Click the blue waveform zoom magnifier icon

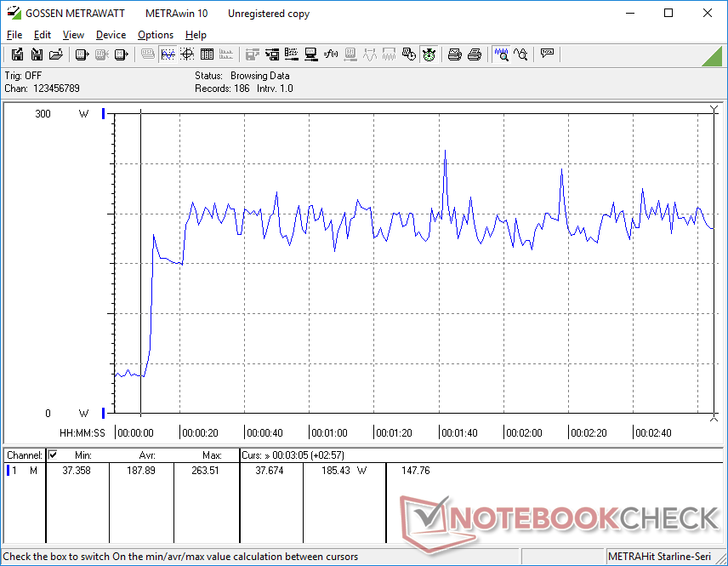coord(501,54)
